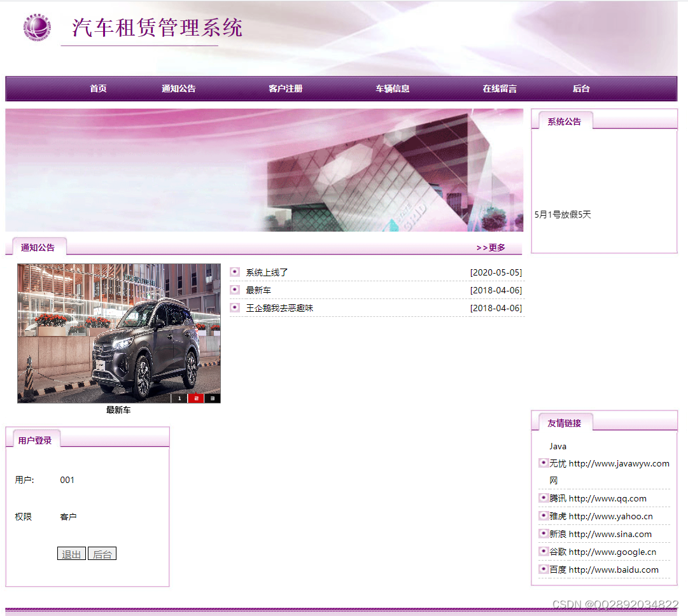Select carousel slide indicator 2
Viewport: 688px width, 616px height.
pos(195,398)
